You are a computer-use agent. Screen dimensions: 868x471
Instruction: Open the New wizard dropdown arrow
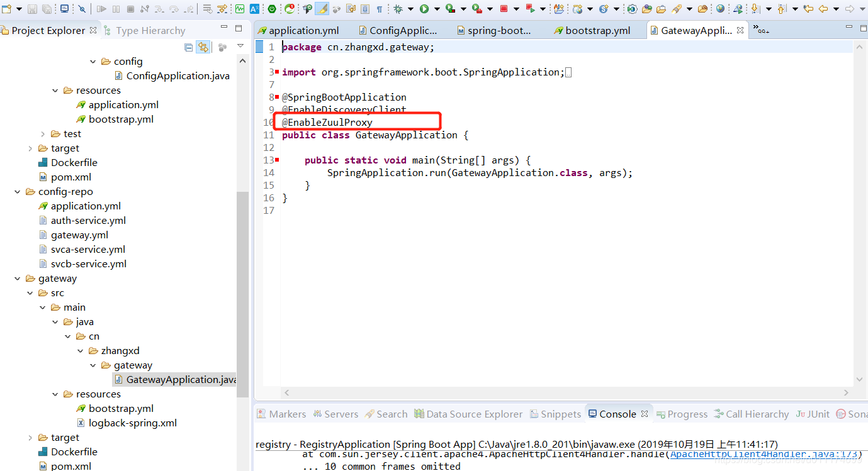click(19, 9)
